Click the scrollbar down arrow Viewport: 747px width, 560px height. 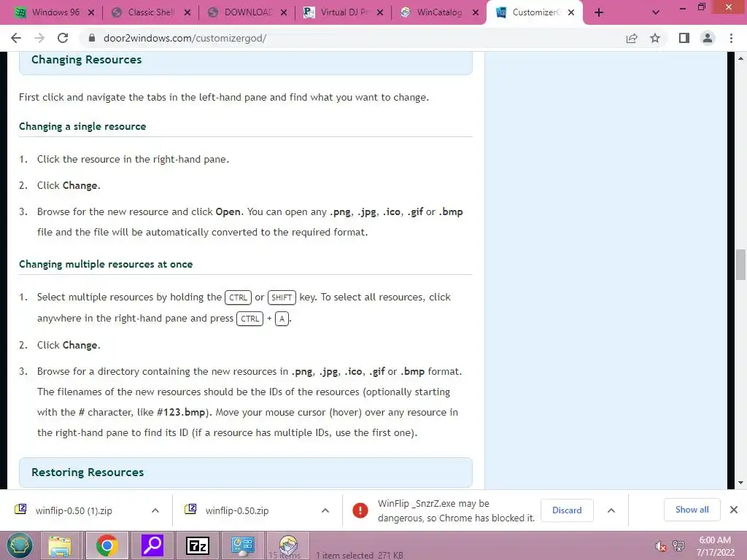click(740, 483)
